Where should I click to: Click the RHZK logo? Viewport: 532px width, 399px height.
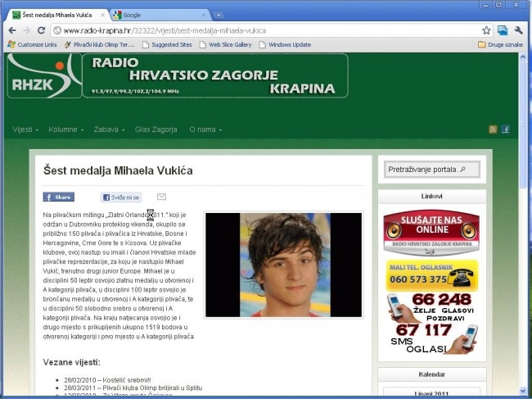(44, 75)
